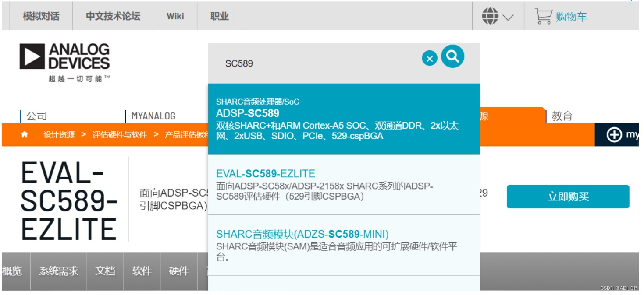Select the EVAL-SC589-EZLITE search suggestion

[x=344, y=185]
